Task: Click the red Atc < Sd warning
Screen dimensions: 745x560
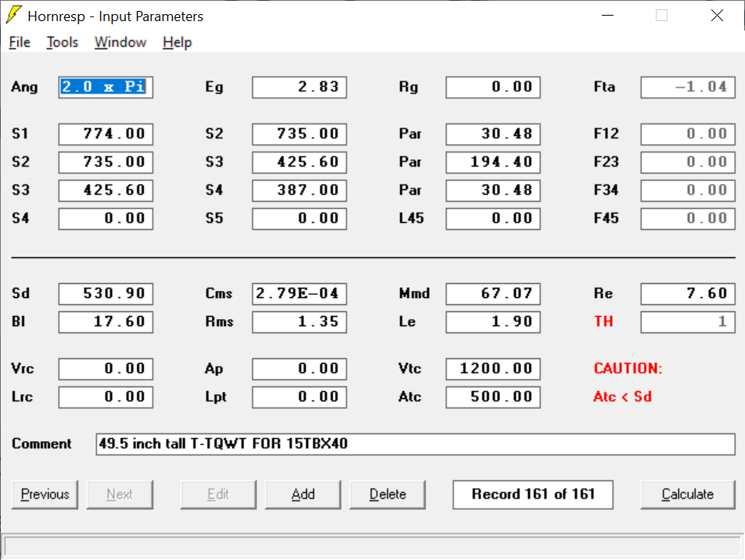Action: (x=622, y=397)
